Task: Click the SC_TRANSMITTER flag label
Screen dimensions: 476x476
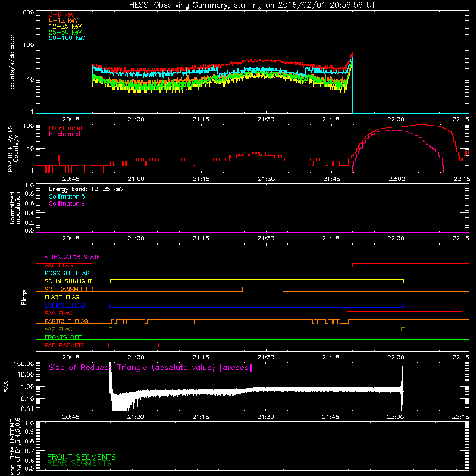Action: pyautogui.click(x=68, y=289)
